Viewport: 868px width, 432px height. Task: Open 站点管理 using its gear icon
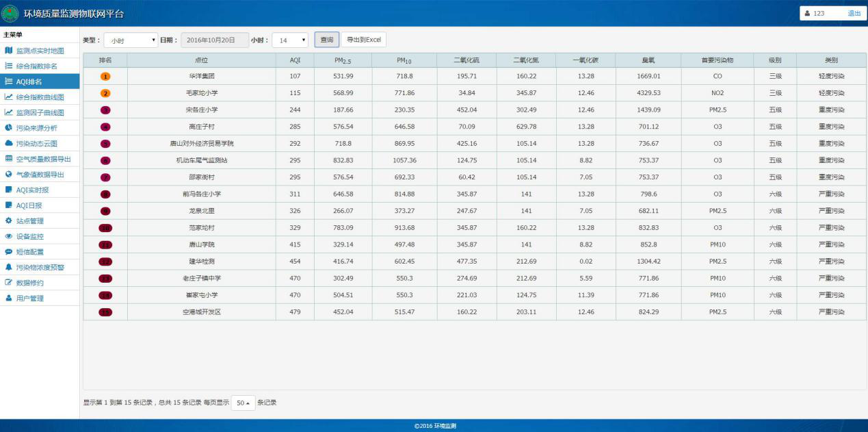[x=9, y=220]
